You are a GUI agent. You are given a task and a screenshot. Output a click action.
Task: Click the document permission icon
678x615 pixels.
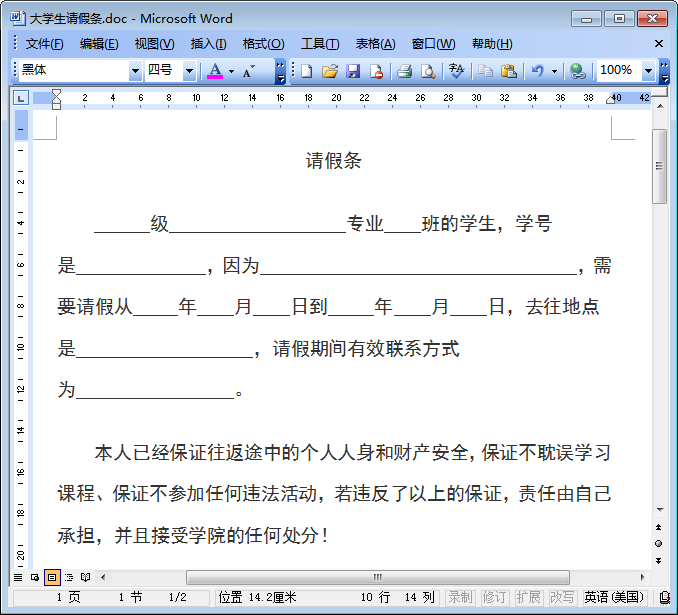pos(376,71)
